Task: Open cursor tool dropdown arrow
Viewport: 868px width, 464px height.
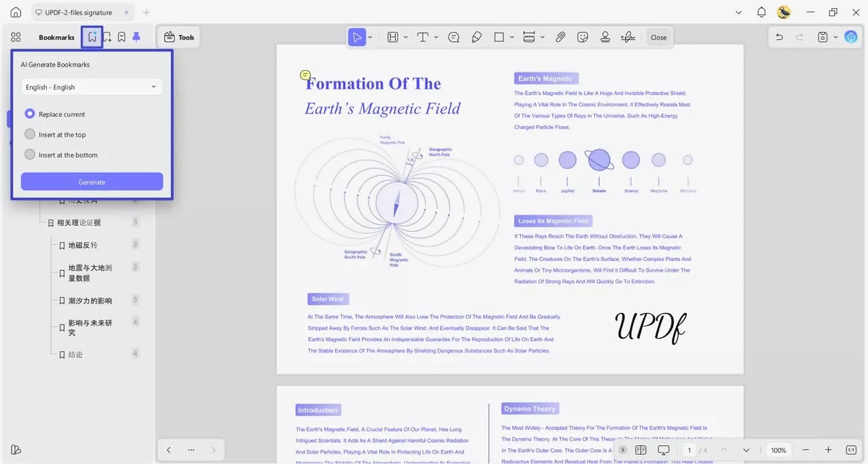Action: [x=370, y=37]
